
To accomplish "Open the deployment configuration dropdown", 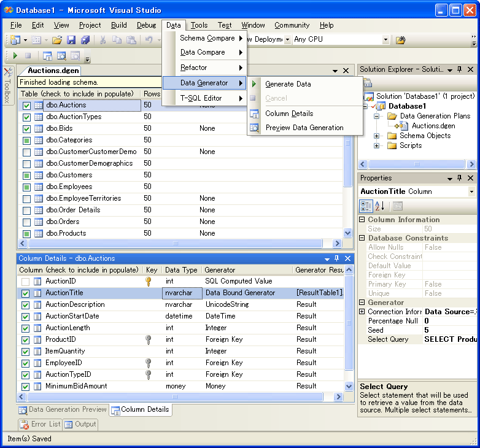I will click(x=287, y=39).
